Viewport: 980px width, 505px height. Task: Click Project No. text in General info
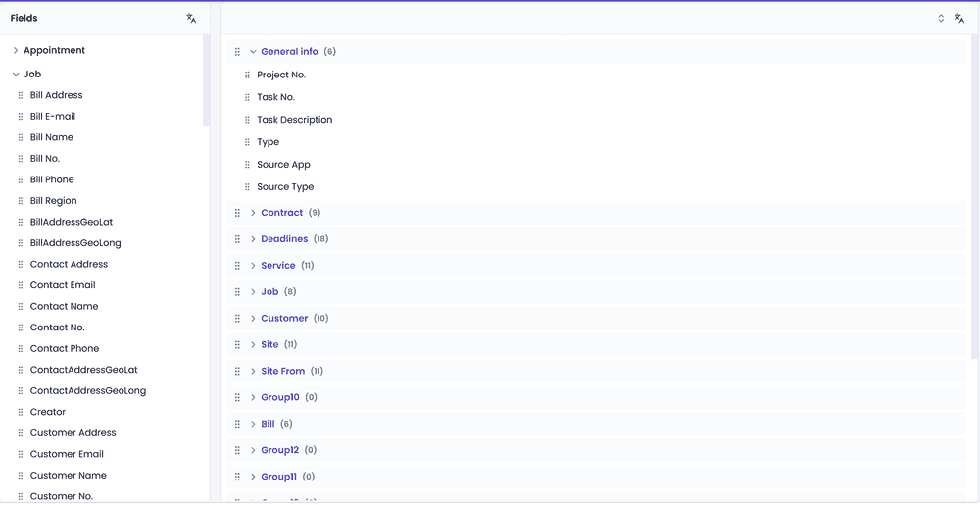(281, 75)
